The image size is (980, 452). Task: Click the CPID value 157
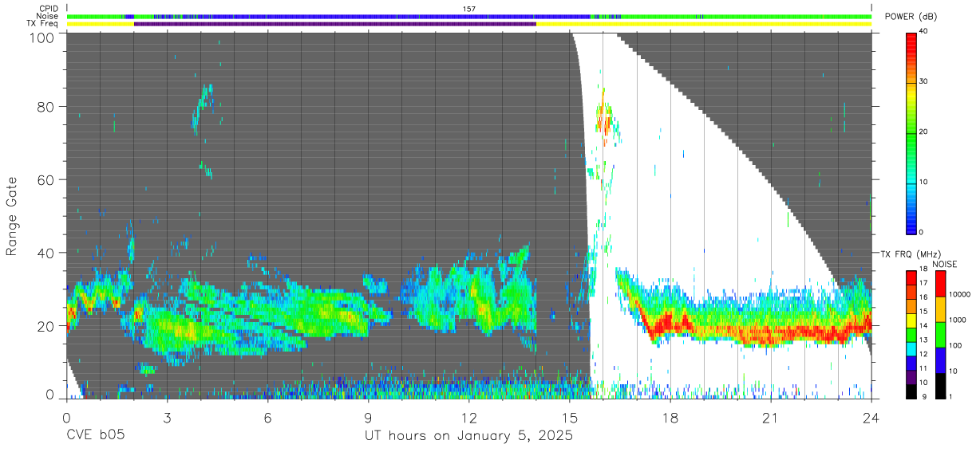pyautogui.click(x=469, y=9)
